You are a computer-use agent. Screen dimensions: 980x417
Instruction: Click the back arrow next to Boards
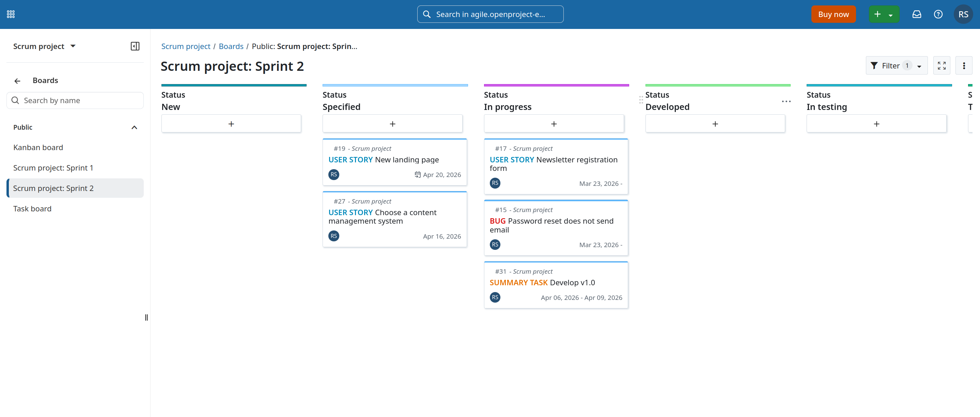[x=17, y=81]
